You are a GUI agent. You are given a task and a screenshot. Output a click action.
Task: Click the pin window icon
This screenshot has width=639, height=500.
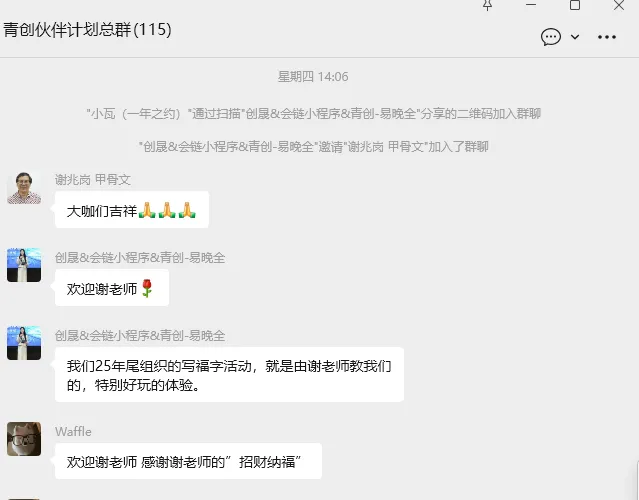(x=487, y=5)
